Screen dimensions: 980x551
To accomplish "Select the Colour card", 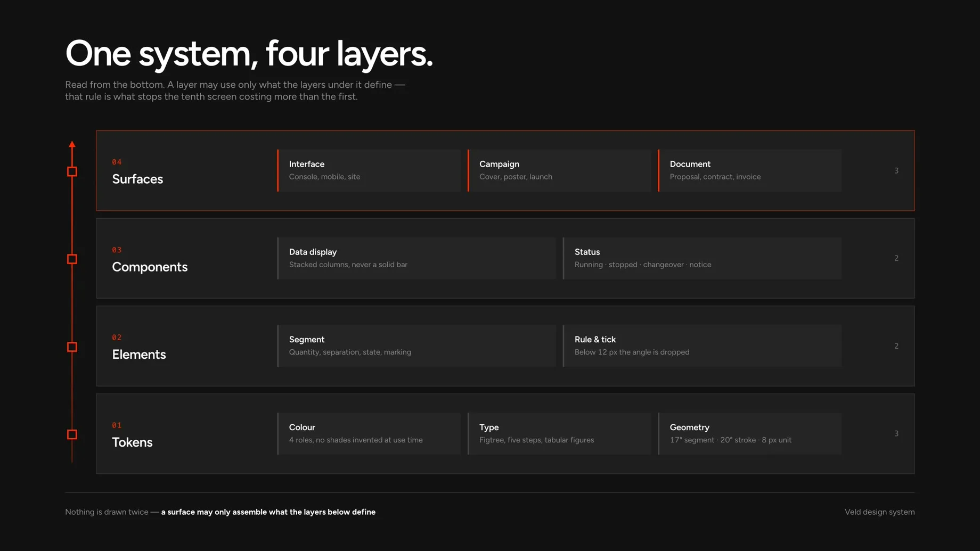I will click(x=369, y=434).
